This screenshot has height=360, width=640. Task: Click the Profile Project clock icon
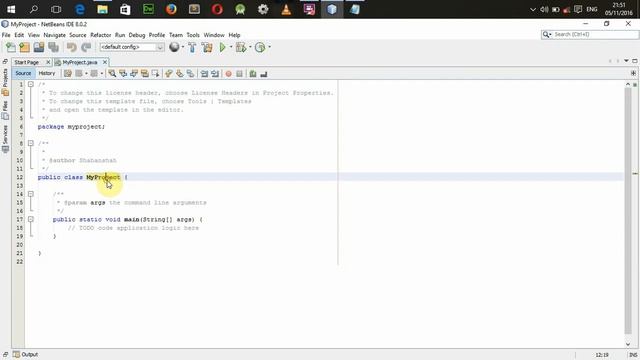(260, 47)
